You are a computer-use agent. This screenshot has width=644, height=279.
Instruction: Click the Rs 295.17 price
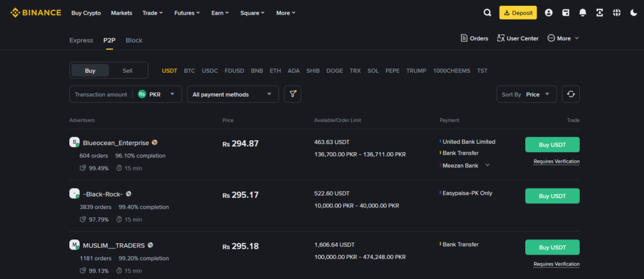241,195
